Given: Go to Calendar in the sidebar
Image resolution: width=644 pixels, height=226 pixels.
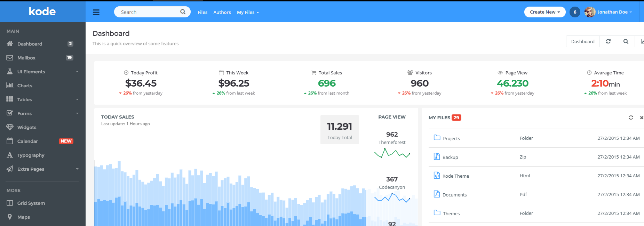Looking at the screenshot, I should 27,141.
